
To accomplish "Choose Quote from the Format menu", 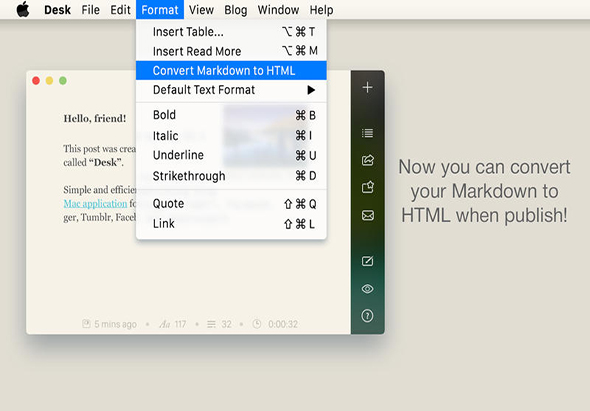I will [x=231, y=204].
